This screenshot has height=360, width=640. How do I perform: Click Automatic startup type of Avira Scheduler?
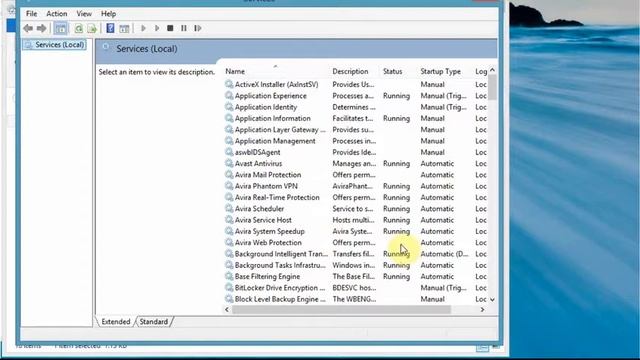[x=437, y=209]
